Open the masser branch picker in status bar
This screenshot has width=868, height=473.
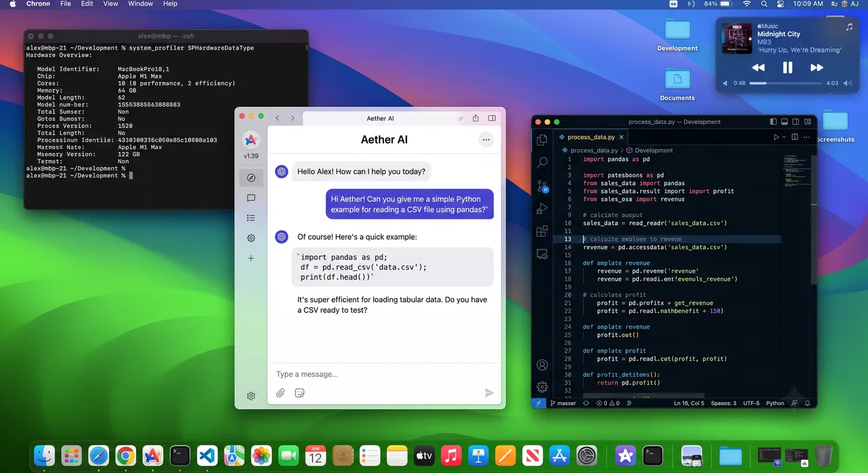pos(563,403)
